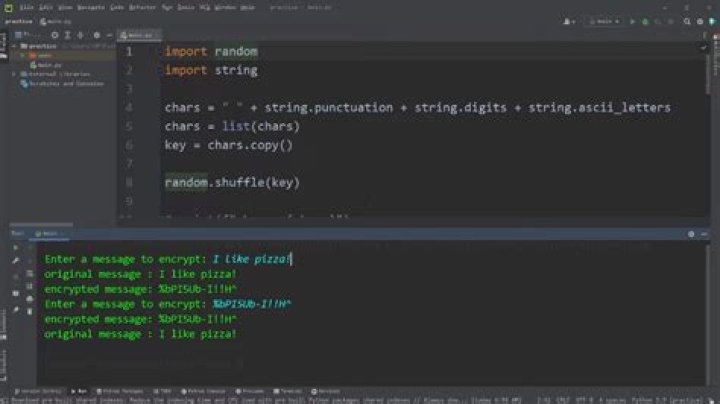Click the Debug bug icon
This screenshot has width=720, height=404.
pyautogui.click(x=645, y=19)
